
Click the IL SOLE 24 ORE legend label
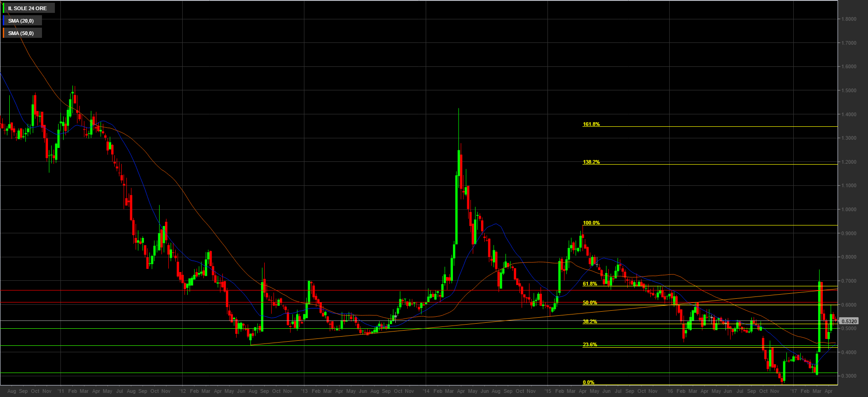click(28, 8)
